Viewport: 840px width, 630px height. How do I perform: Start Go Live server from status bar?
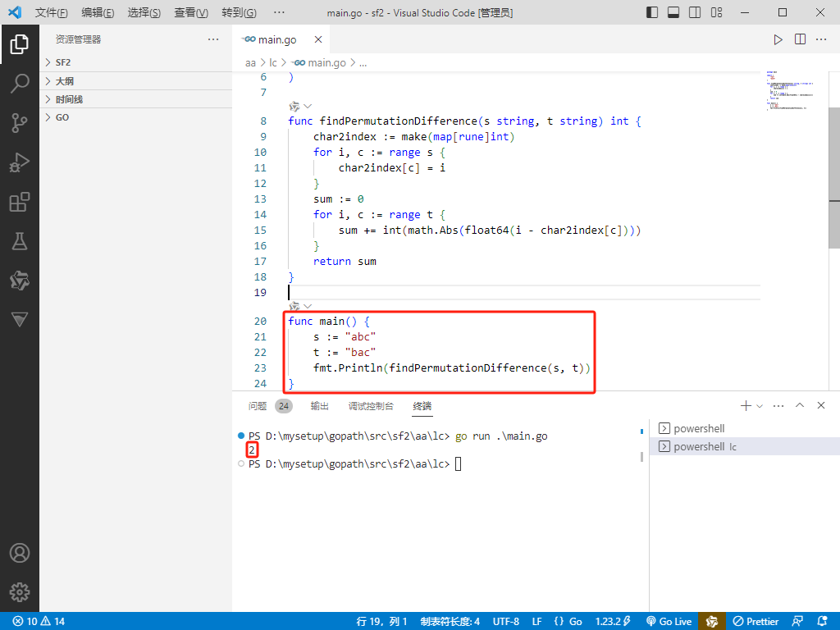[x=669, y=622]
